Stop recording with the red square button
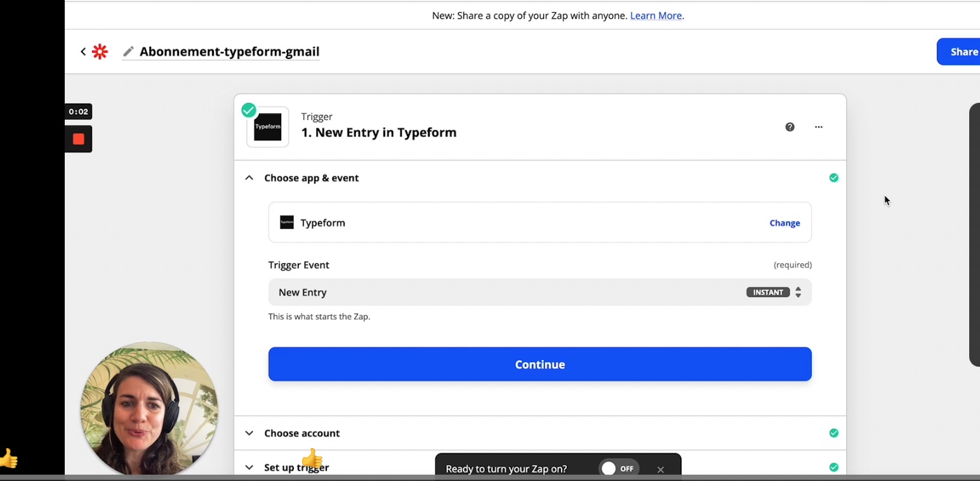The height and width of the screenshot is (481, 980). pyautogui.click(x=79, y=139)
